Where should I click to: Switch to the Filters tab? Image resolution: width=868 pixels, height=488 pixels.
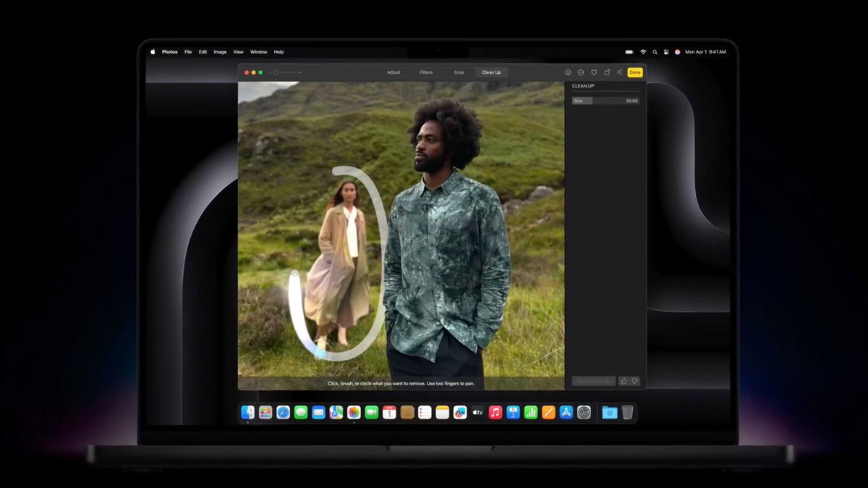426,72
